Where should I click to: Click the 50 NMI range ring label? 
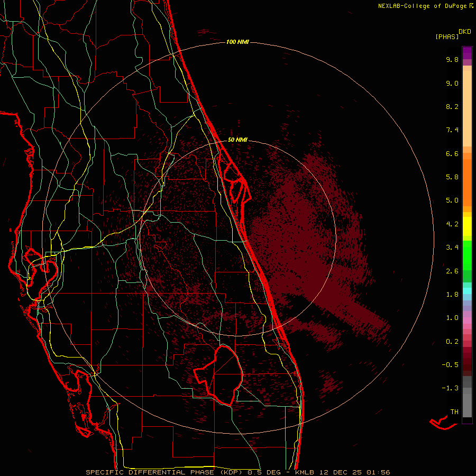(237, 140)
